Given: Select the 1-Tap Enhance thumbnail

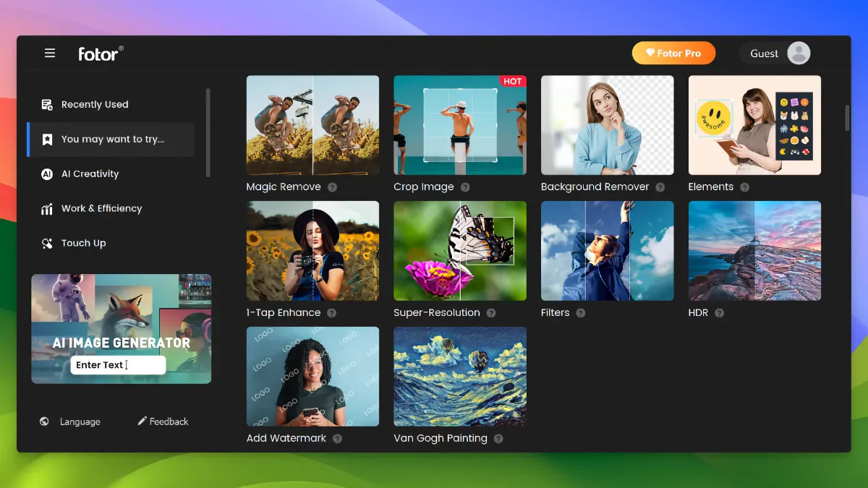Looking at the screenshot, I should click(312, 250).
